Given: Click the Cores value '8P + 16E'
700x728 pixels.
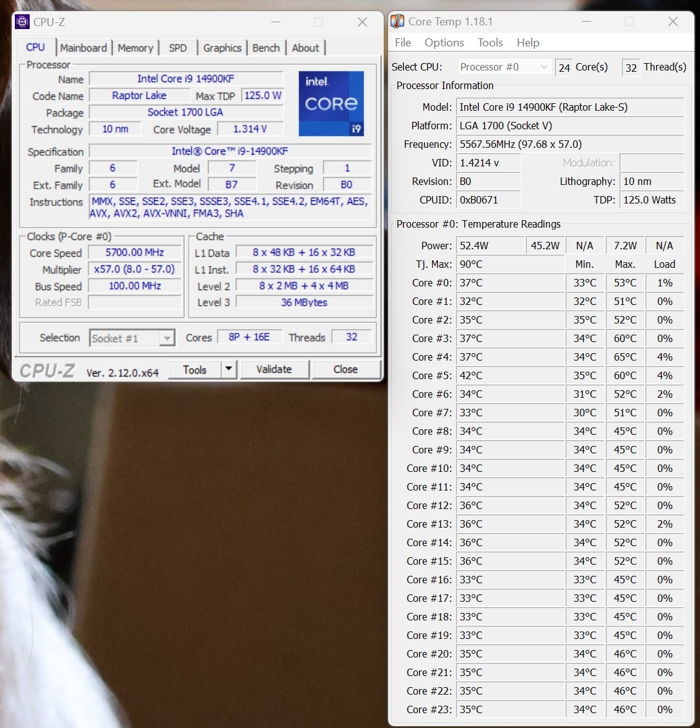Looking at the screenshot, I should pos(249,337).
